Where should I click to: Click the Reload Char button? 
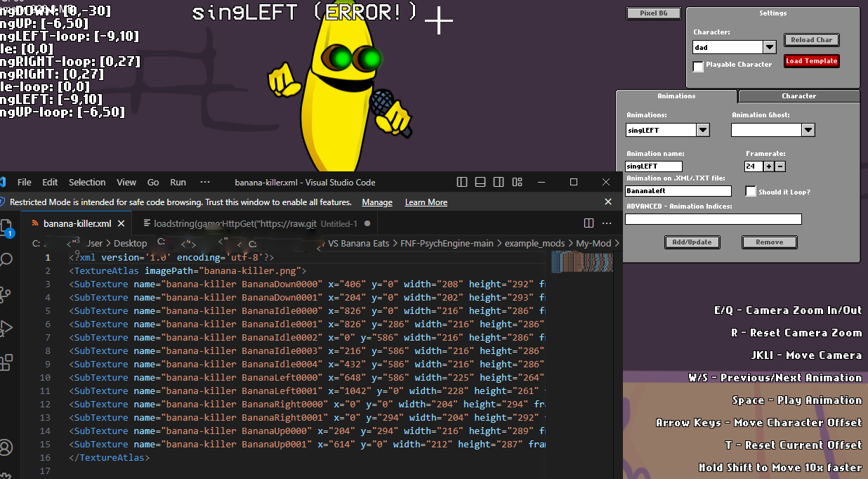pyautogui.click(x=811, y=40)
